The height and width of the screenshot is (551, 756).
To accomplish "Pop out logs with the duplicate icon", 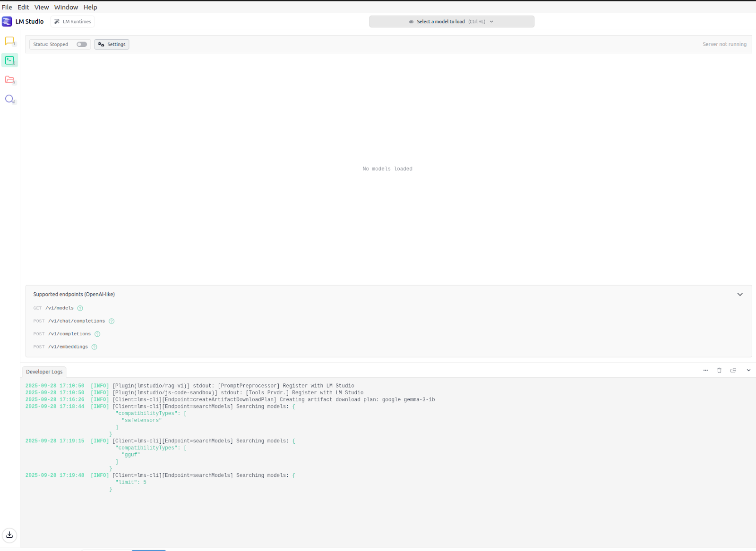I will 733,370.
